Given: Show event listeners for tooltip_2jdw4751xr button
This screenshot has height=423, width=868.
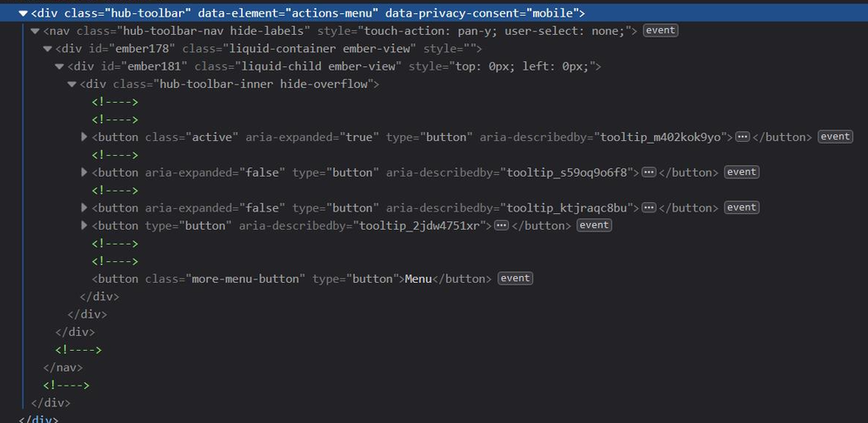Looking at the screenshot, I should click(595, 225).
